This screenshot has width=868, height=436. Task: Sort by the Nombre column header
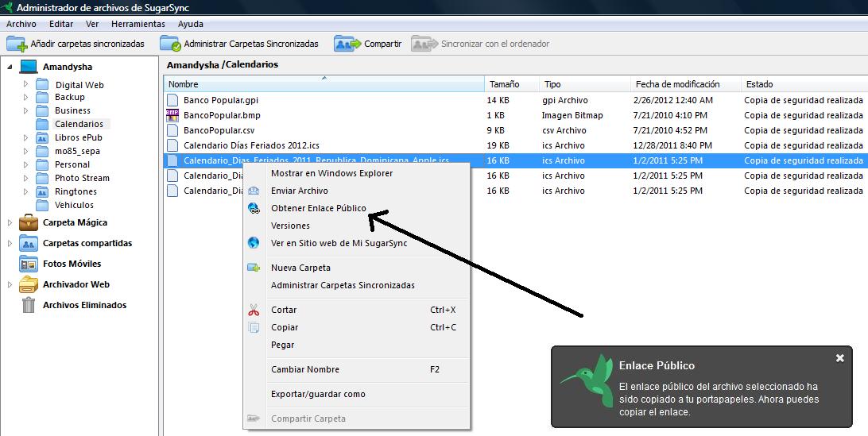[x=324, y=84]
